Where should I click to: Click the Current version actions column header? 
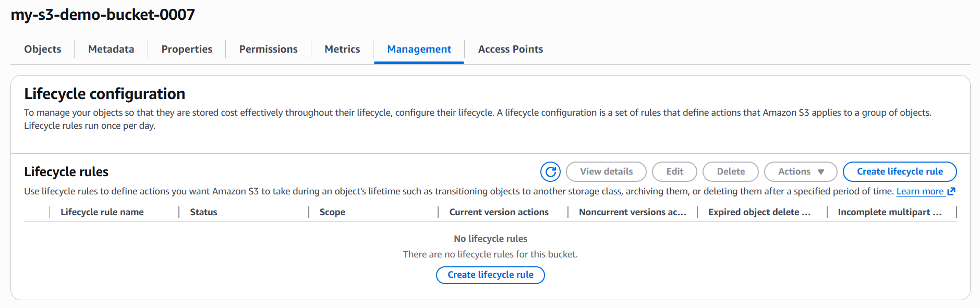click(499, 212)
